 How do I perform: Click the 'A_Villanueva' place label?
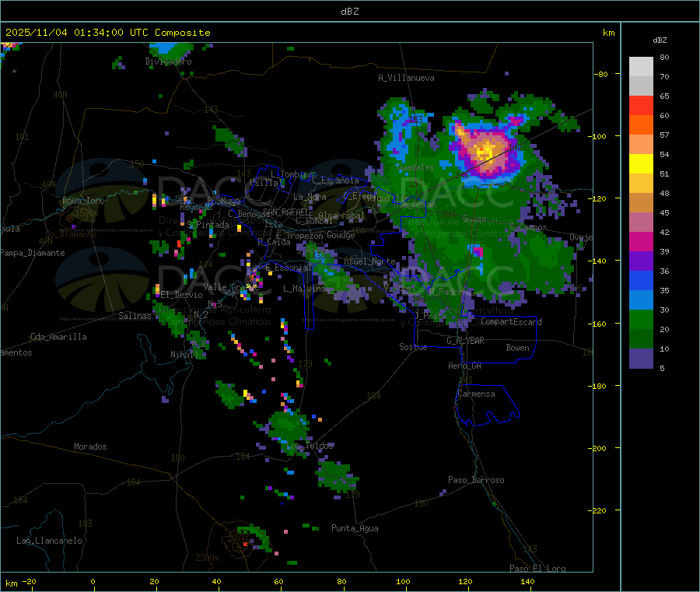tap(406, 78)
